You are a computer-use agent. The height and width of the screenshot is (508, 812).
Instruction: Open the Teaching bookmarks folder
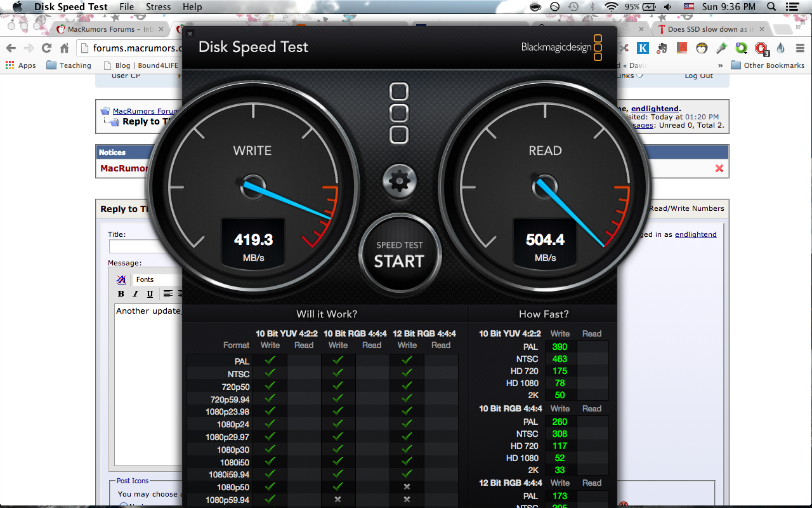[x=69, y=65]
